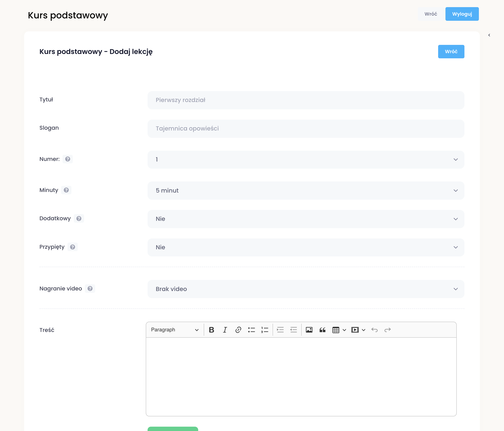Click help icon beside Nagranie video

point(90,288)
